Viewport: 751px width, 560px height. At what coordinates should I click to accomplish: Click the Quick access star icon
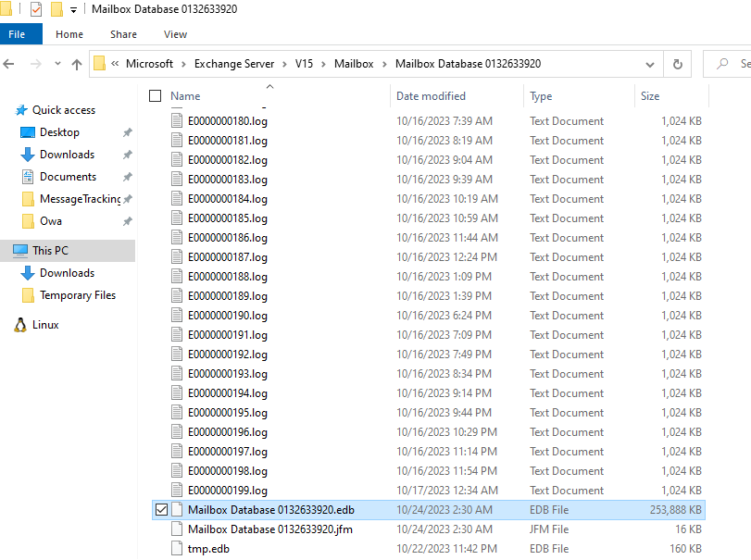point(21,110)
